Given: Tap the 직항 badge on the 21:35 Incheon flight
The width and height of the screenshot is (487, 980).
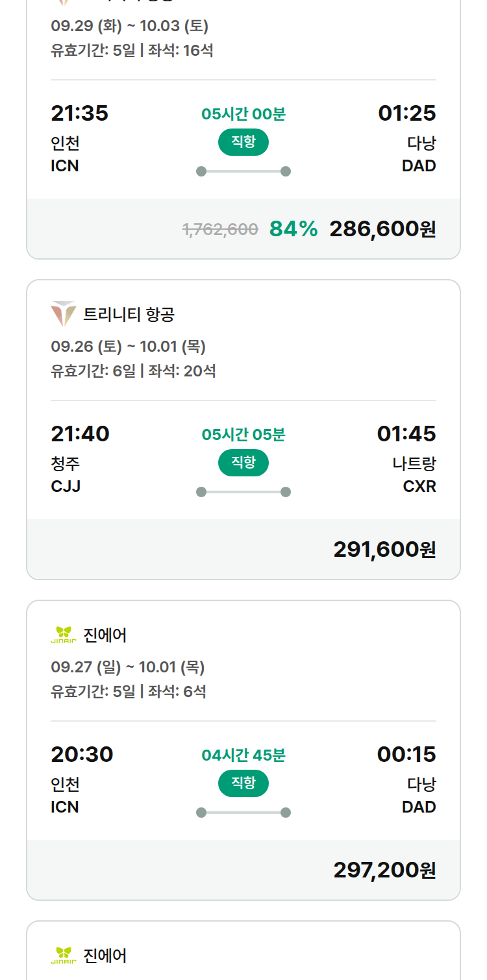Looking at the screenshot, I should 243,142.
